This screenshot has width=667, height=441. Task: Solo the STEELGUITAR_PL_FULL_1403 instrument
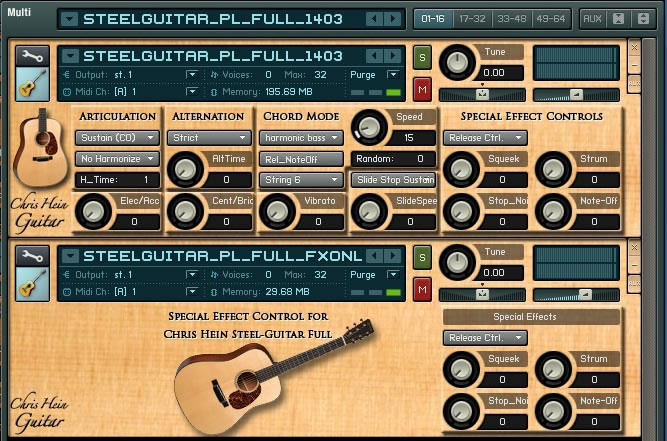tap(422, 57)
